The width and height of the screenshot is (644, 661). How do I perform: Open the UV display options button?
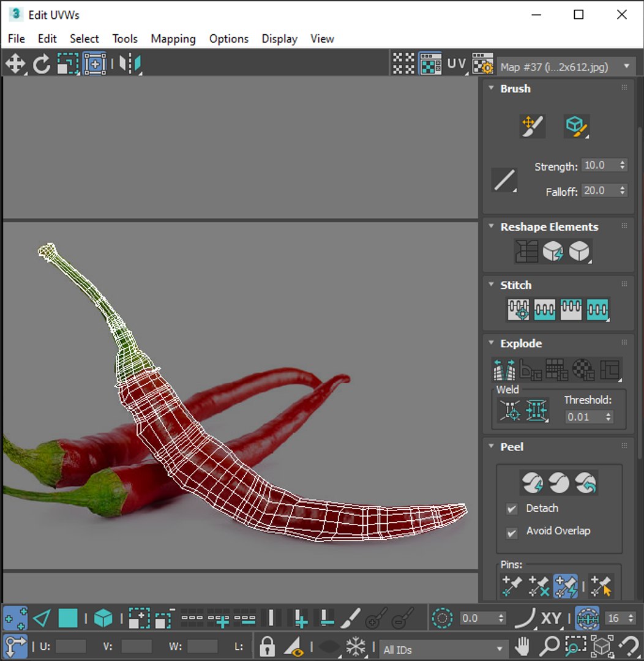(x=456, y=64)
